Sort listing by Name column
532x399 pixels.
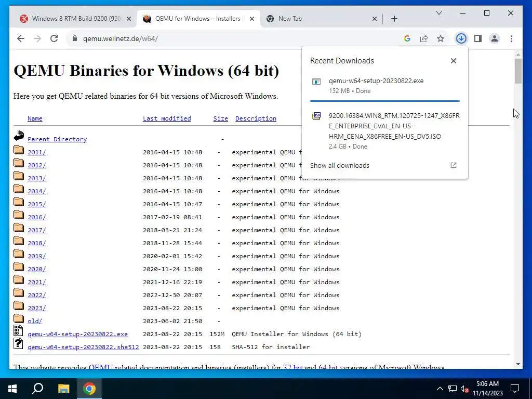35,118
